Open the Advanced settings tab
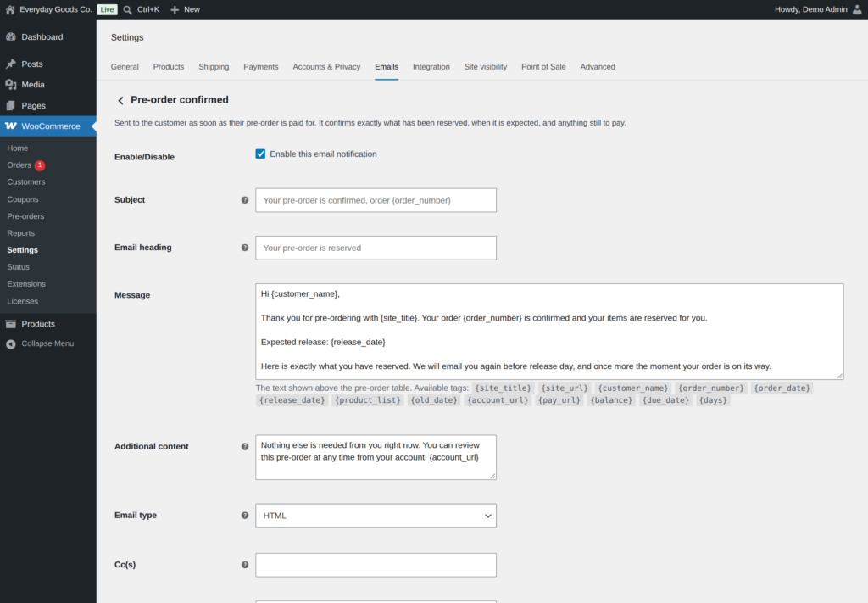The height and width of the screenshot is (603, 868). click(x=598, y=66)
